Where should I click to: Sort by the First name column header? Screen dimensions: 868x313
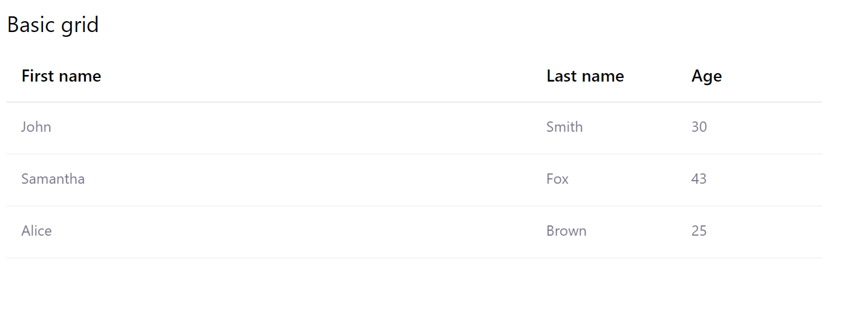tap(61, 76)
